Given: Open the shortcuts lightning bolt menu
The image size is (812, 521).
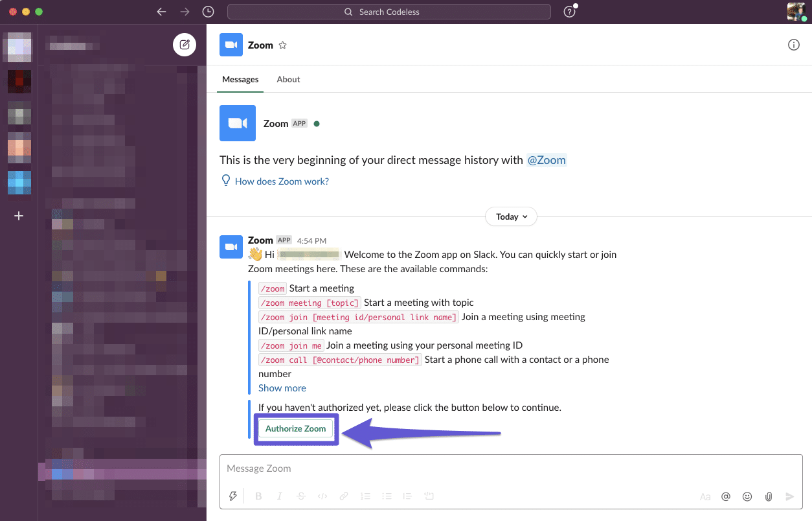Looking at the screenshot, I should (233, 496).
